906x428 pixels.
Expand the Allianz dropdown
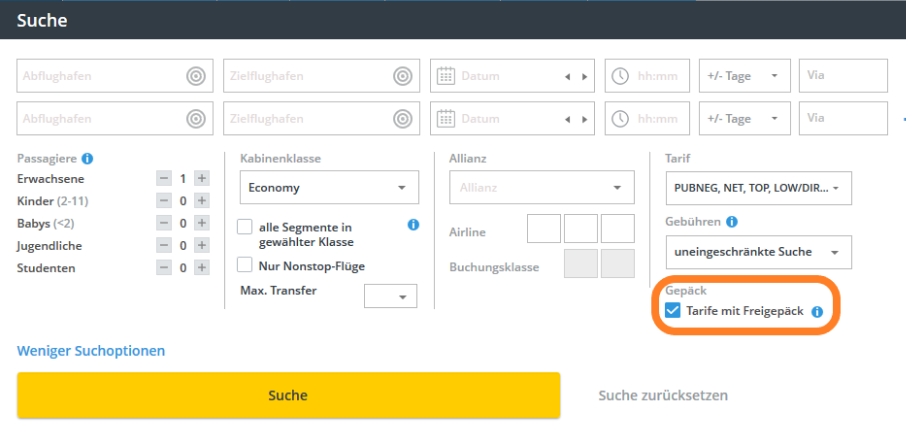542,187
